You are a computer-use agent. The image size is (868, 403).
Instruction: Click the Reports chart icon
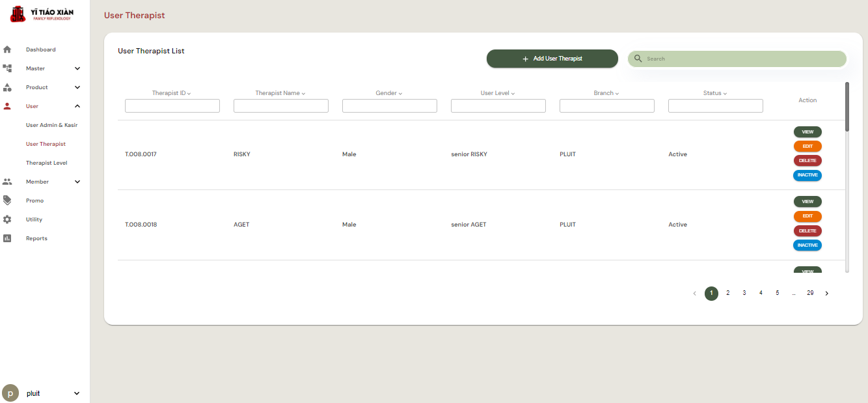(x=8, y=238)
